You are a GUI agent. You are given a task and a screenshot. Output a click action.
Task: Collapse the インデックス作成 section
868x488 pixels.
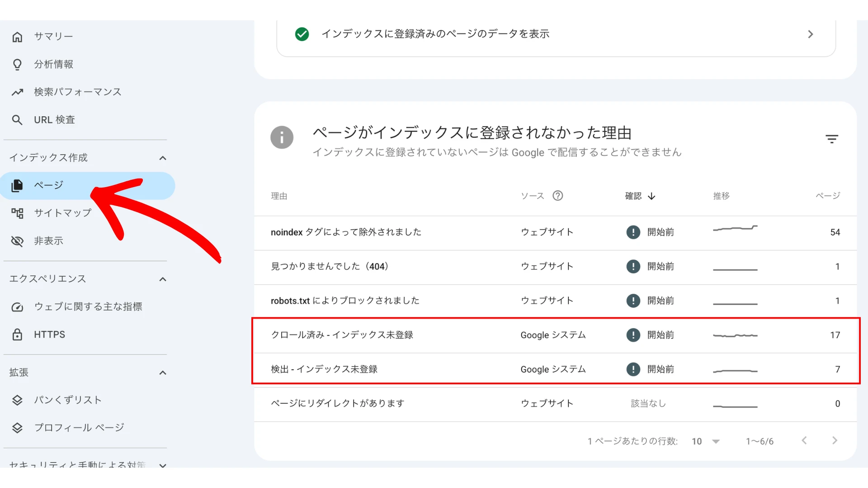click(x=163, y=158)
